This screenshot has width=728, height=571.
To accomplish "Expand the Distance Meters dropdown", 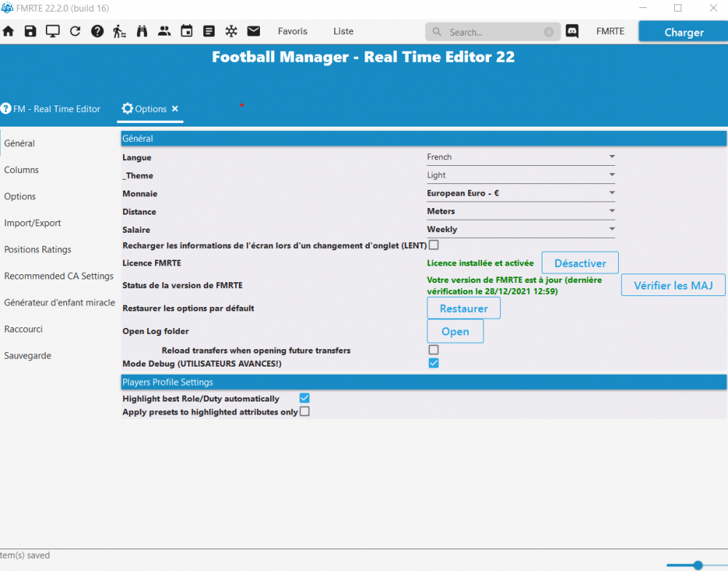I will click(x=521, y=211).
